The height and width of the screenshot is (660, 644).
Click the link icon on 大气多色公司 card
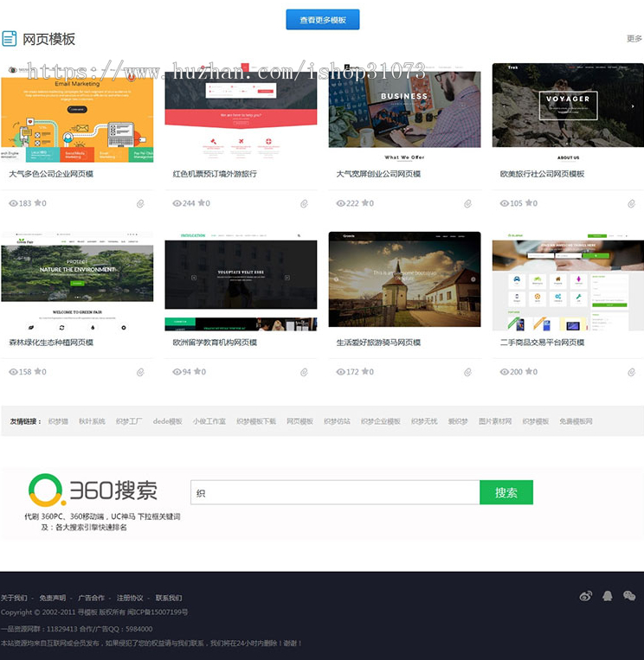pos(140,204)
